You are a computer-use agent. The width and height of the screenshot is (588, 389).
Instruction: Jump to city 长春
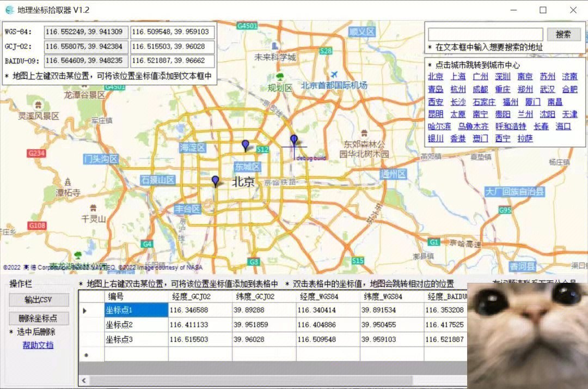[541, 126]
